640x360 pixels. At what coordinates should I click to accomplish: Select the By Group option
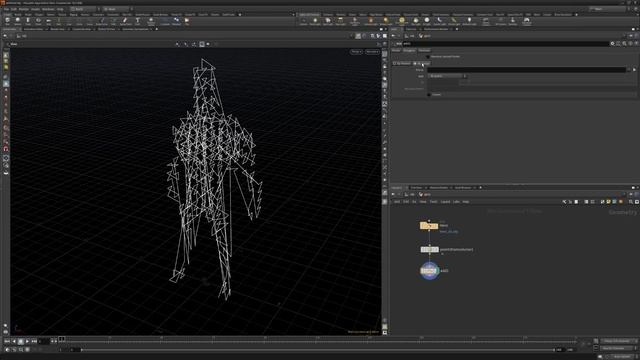tap(421, 63)
